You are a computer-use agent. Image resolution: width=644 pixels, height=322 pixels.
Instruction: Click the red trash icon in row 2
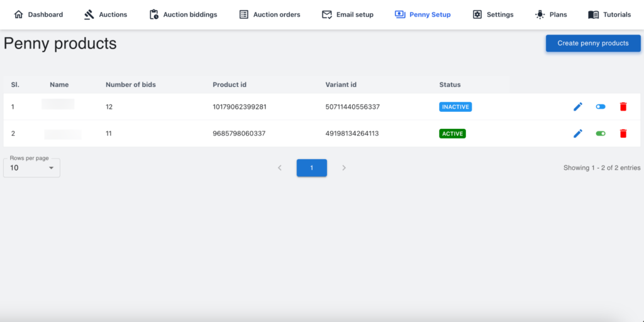(x=623, y=133)
